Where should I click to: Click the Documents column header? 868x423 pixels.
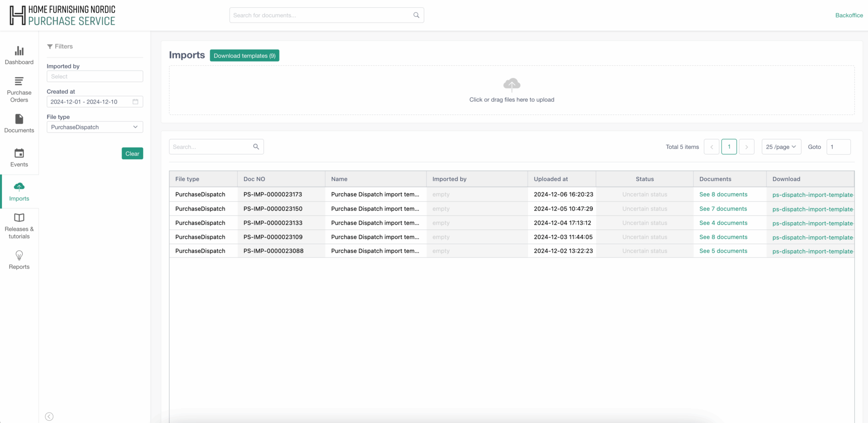pyautogui.click(x=730, y=179)
